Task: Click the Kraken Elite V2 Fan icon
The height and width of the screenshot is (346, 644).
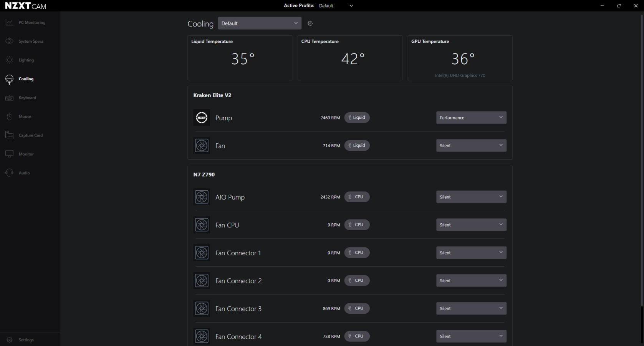Action: (x=202, y=146)
